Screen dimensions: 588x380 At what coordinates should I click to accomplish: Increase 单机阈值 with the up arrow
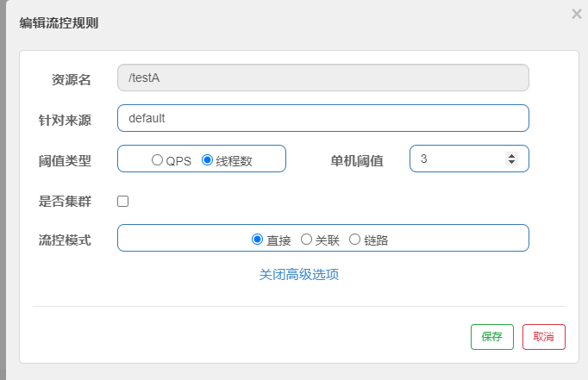[511, 155]
